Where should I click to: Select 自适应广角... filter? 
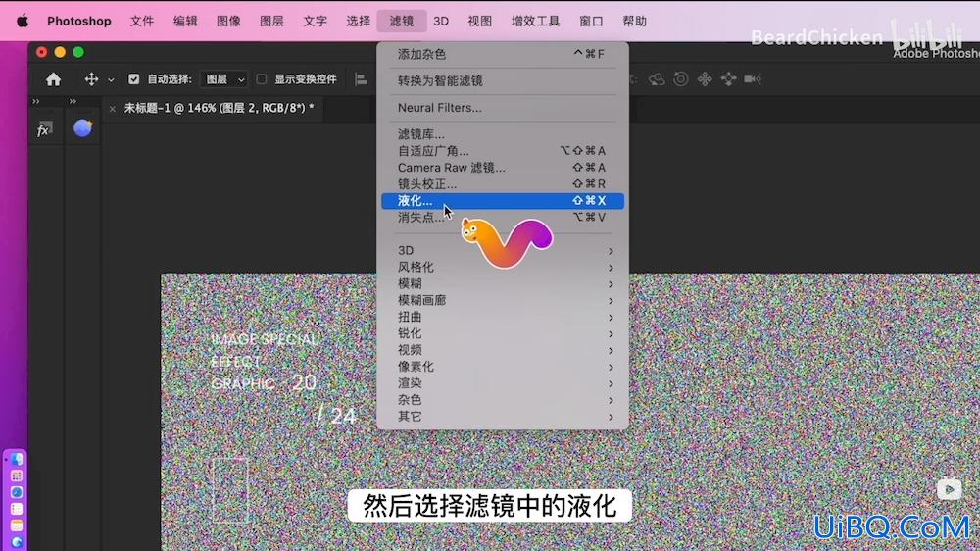tap(503, 151)
